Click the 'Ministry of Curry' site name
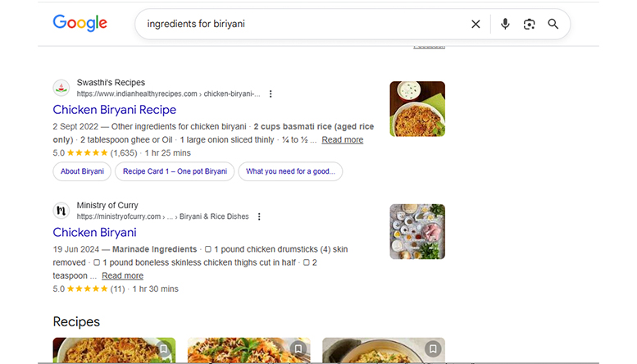 [107, 205]
